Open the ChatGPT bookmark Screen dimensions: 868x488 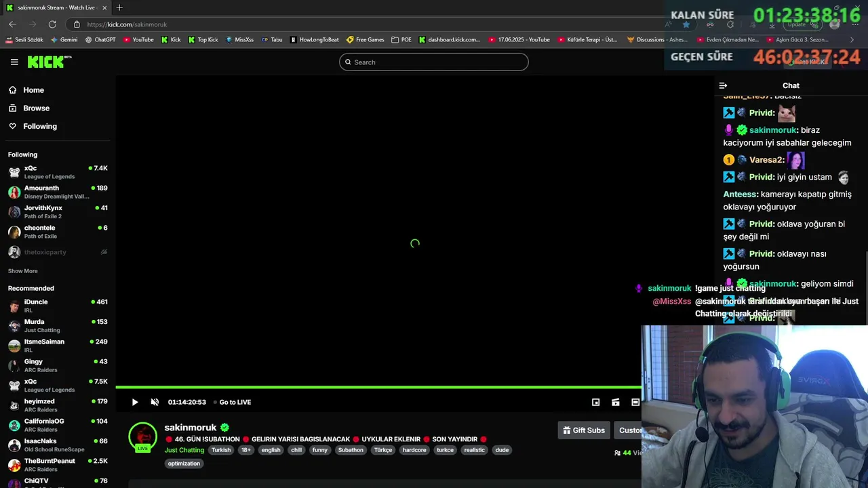coord(100,39)
